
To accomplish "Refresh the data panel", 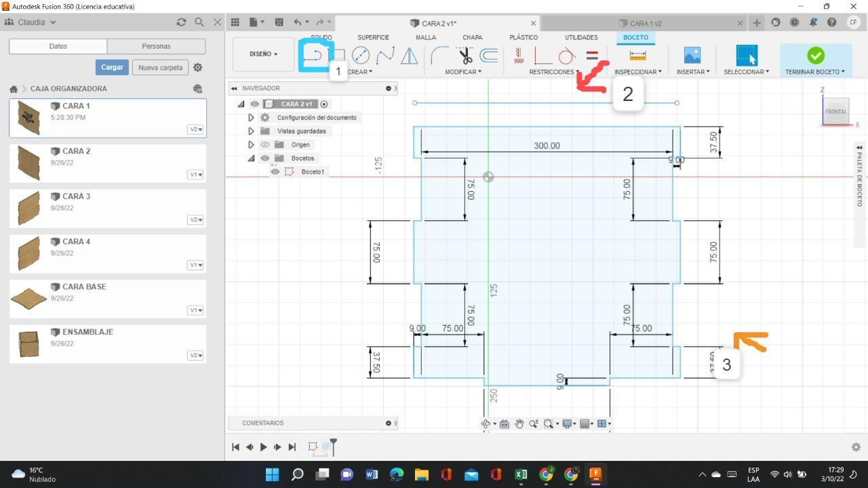I will click(x=181, y=22).
